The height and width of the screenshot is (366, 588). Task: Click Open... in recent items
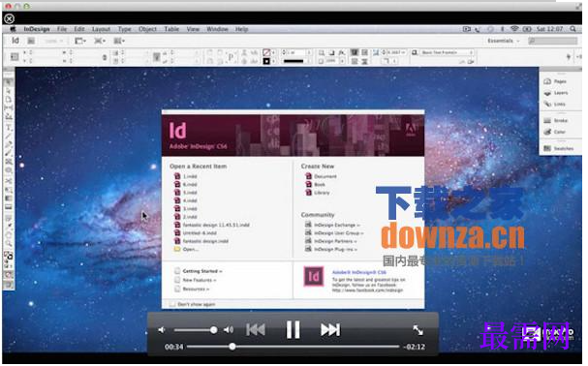point(186,249)
